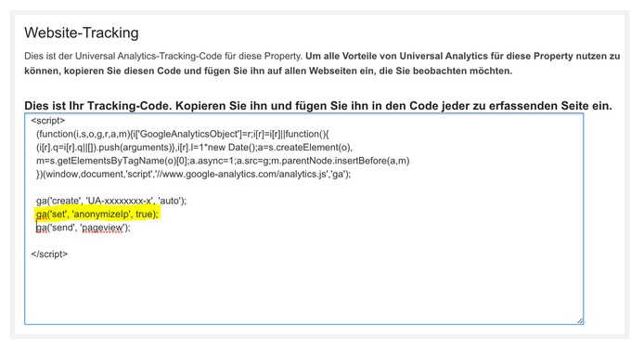The height and width of the screenshot is (352, 644).
Task: Click the textarea resize handle corner
Action: 580,320
